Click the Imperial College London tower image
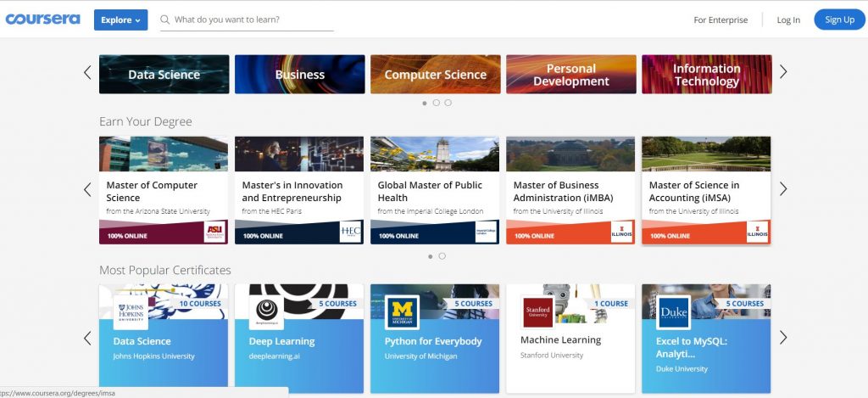Image resolution: width=868 pixels, height=398 pixels. [435, 154]
